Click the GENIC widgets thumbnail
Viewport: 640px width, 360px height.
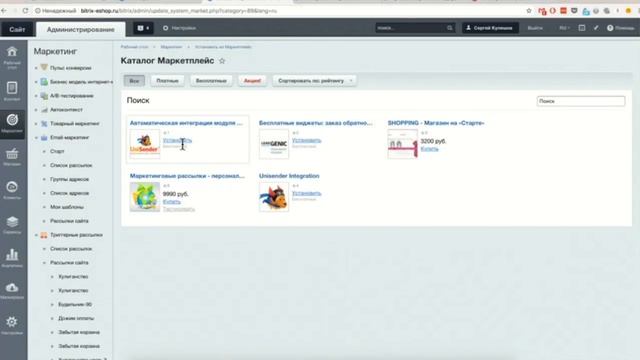click(274, 144)
